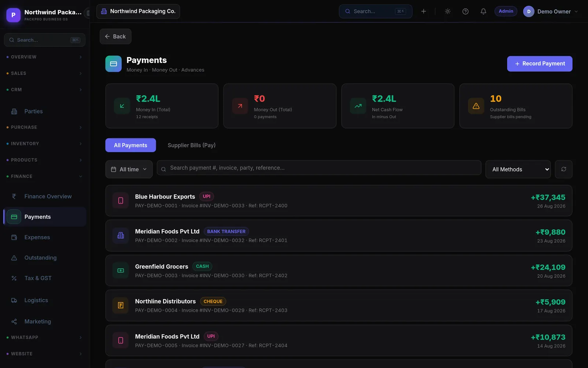Open Finance Overview in sidebar

click(45, 197)
